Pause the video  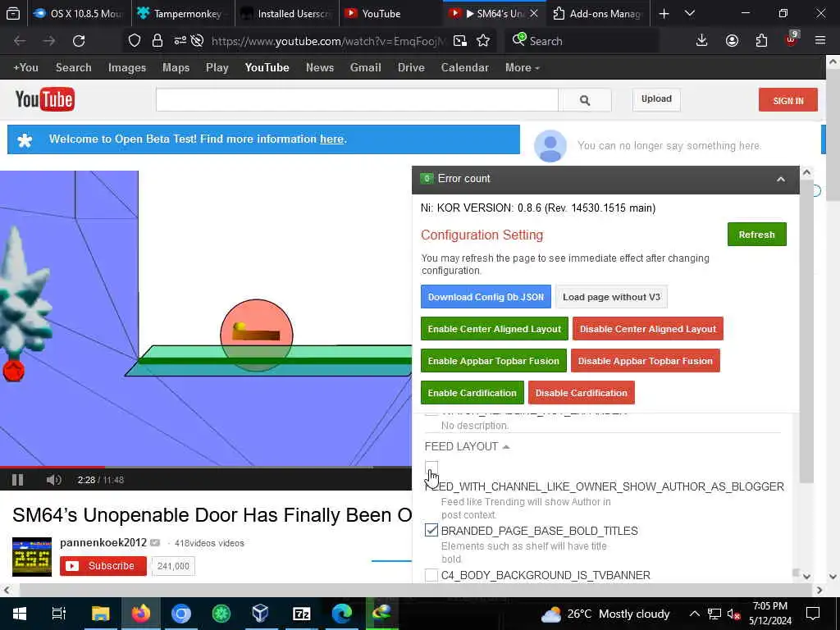[x=18, y=480]
